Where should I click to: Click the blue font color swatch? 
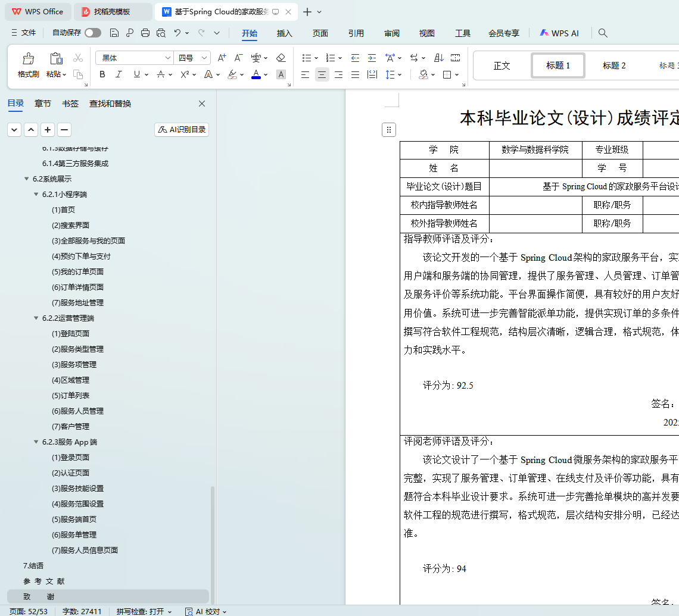coord(256,74)
